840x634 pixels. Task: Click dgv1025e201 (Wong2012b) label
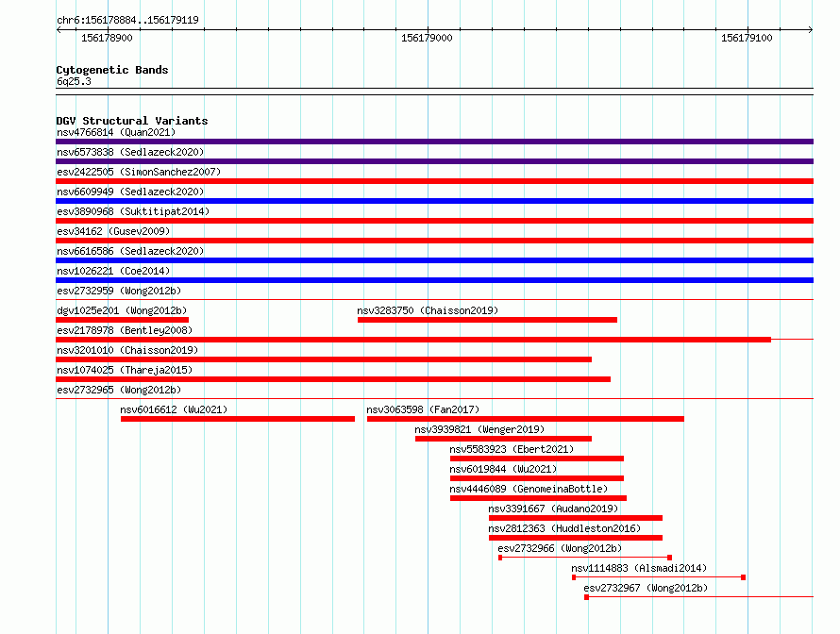point(122,310)
